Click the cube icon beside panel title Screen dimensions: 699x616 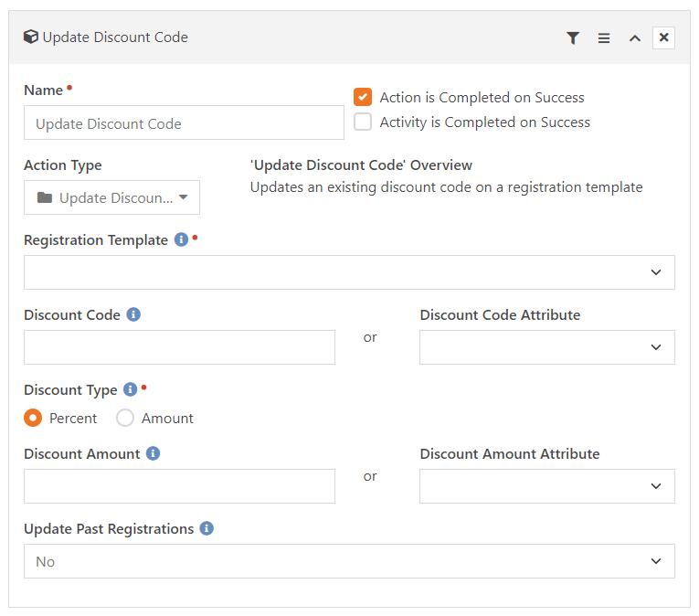coord(31,37)
